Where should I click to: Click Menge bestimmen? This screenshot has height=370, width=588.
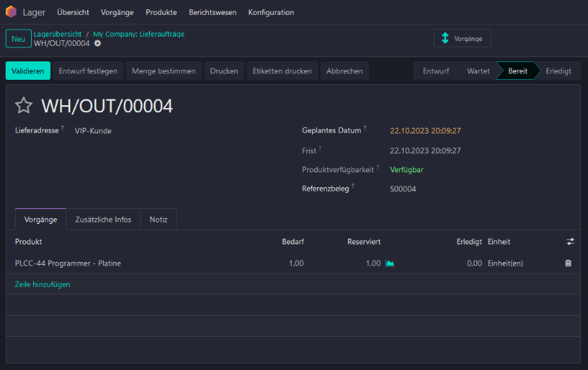point(164,71)
